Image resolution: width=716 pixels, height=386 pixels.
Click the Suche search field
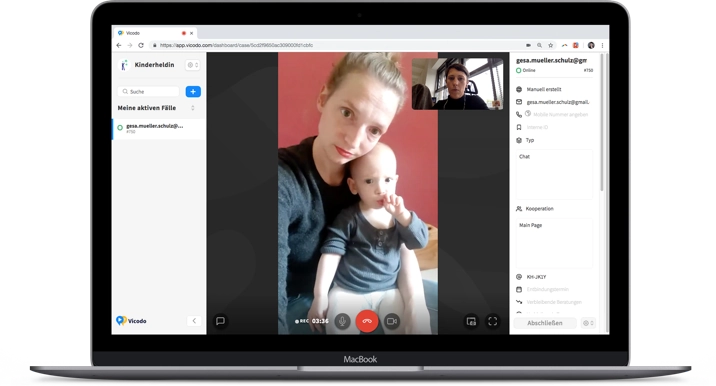coord(148,92)
